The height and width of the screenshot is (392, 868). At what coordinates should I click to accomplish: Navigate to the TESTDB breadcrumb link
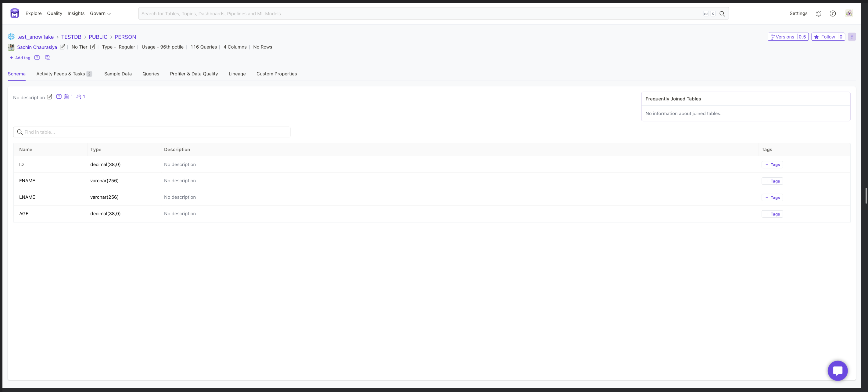click(x=71, y=37)
